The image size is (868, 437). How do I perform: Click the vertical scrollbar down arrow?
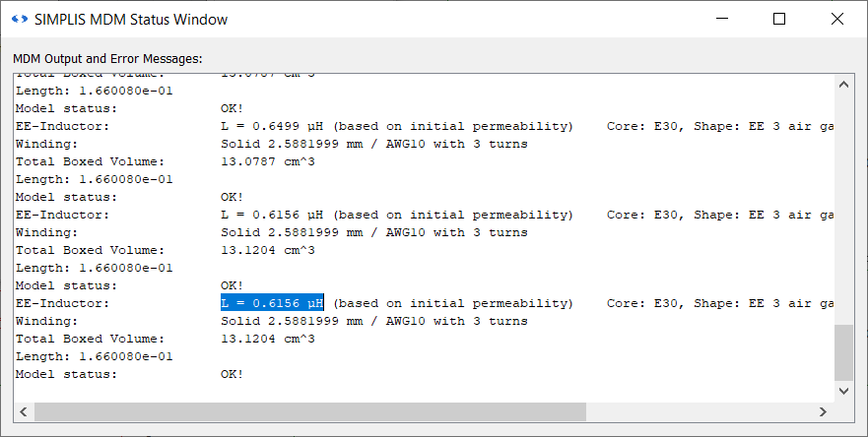pos(843,391)
